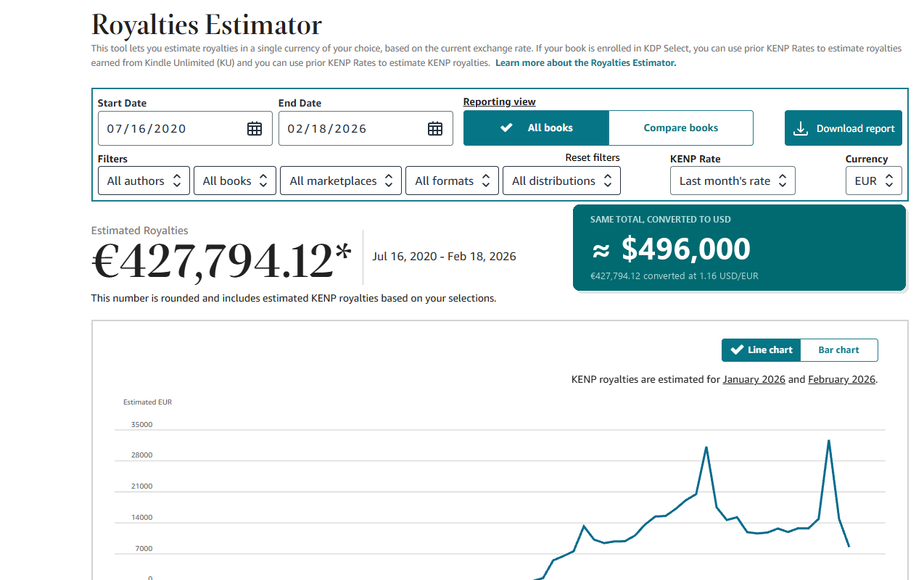
Task: Click the Download report button
Action: 843,128
